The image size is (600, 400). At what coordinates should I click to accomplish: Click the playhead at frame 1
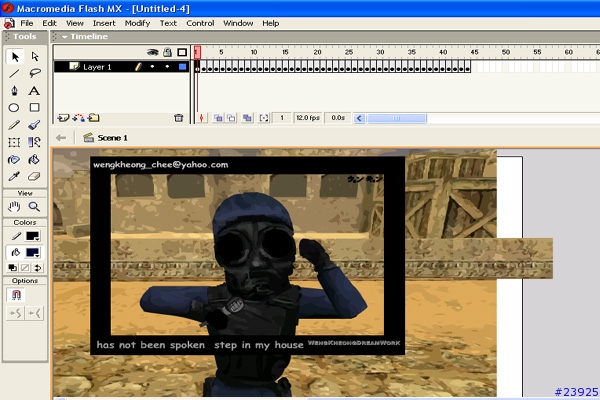coord(197,52)
